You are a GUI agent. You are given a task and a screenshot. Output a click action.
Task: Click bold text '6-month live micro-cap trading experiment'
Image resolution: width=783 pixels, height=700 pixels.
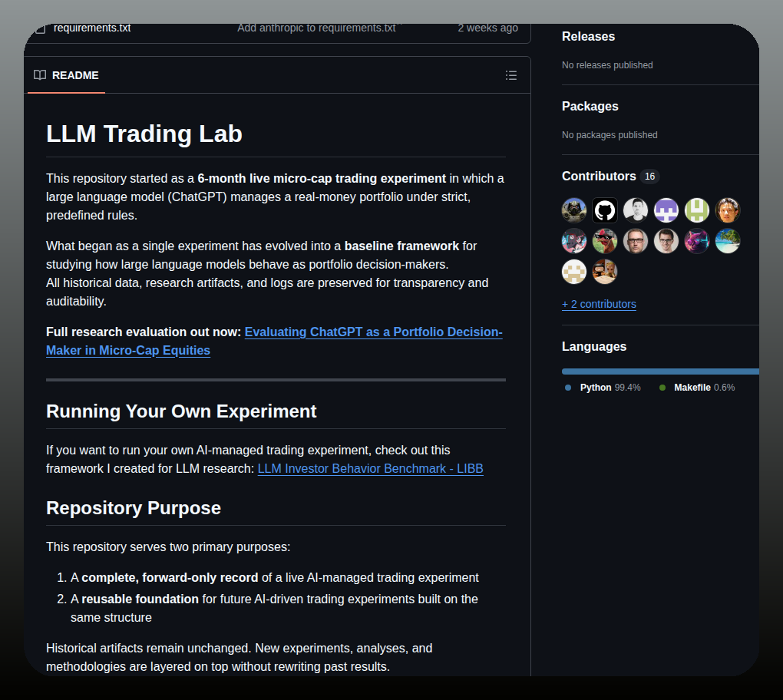point(322,178)
